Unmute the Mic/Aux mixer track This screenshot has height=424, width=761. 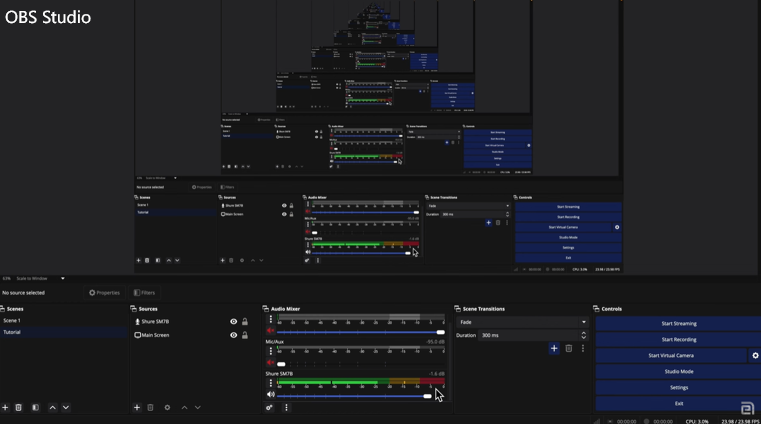click(x=270, y=362)
